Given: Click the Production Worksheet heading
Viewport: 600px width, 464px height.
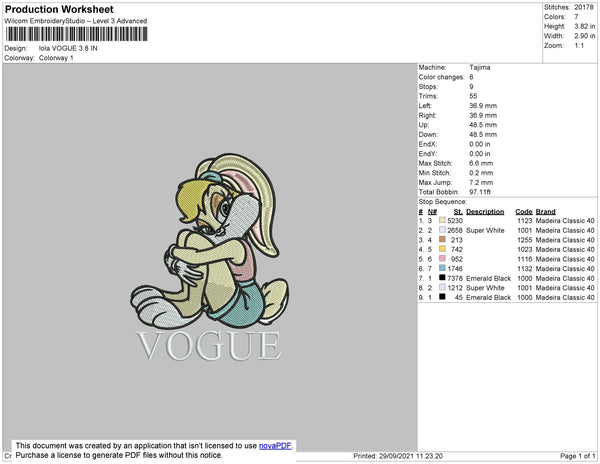Looking at the screenshot, I should (59, 10).
